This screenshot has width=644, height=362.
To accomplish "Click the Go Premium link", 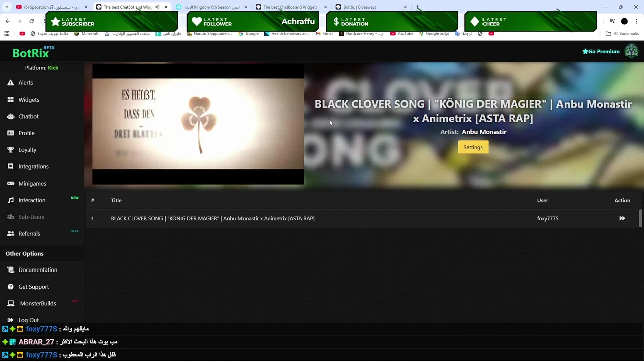I will (x=601, y=51).
